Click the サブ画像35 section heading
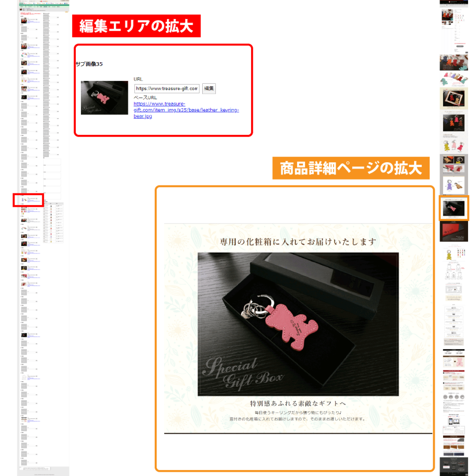 click(89, 64)
